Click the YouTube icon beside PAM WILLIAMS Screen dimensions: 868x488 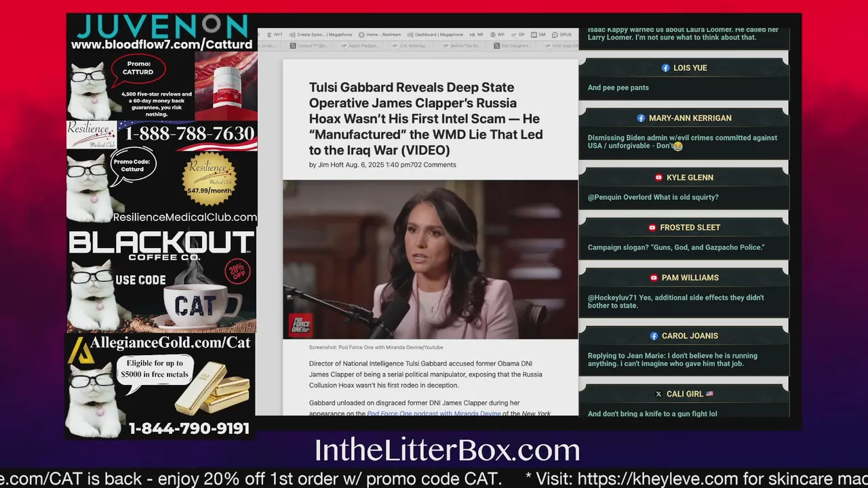[654, 278]
